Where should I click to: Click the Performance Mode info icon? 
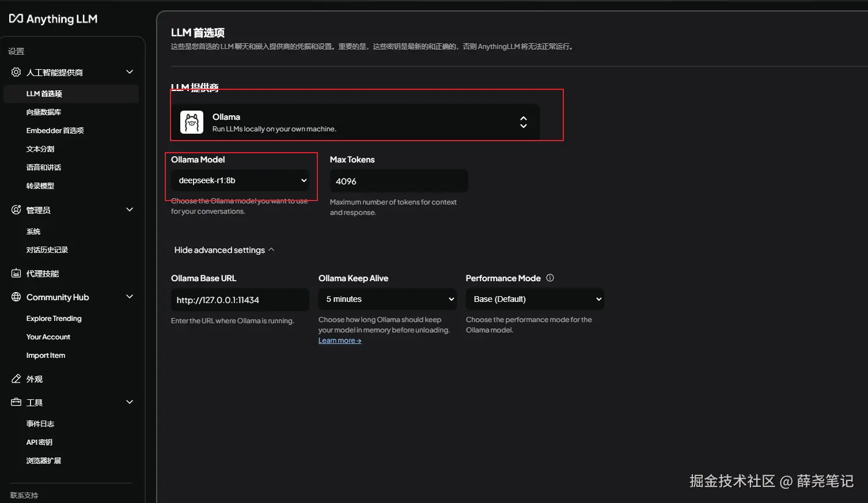(x=550, y=278)
